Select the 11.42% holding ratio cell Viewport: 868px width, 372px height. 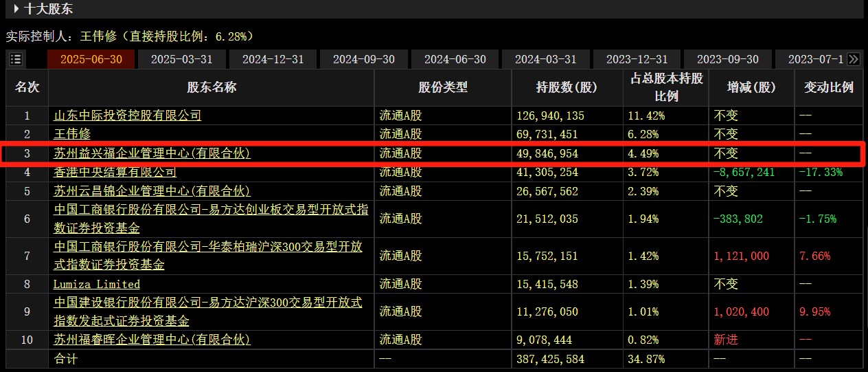tap(646, 116)
